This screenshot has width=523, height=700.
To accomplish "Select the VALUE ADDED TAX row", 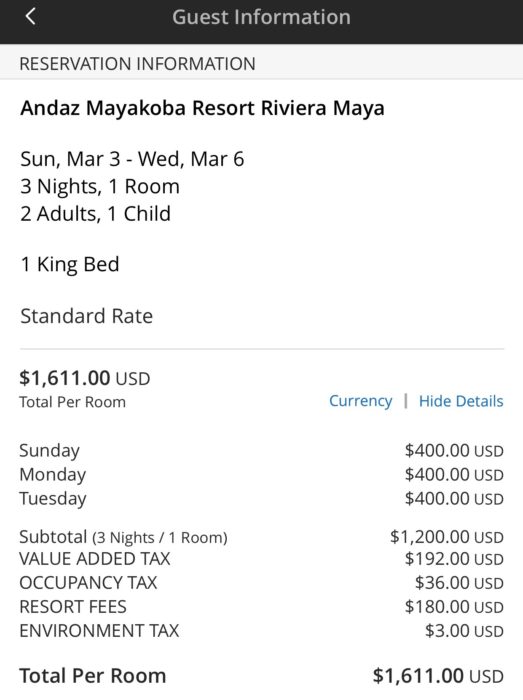I will tap(262, 559).
